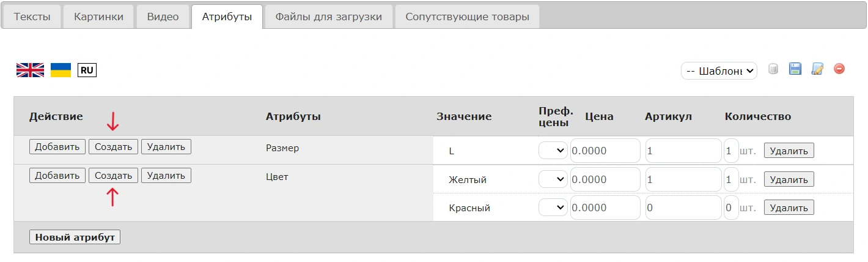This screenshot has height=262, width=868.
Task: Click the red delete template icon
Action: (839, 69)
